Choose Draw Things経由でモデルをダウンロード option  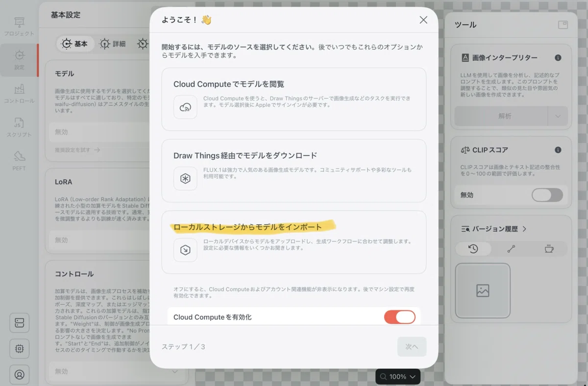tap(294, 171)
